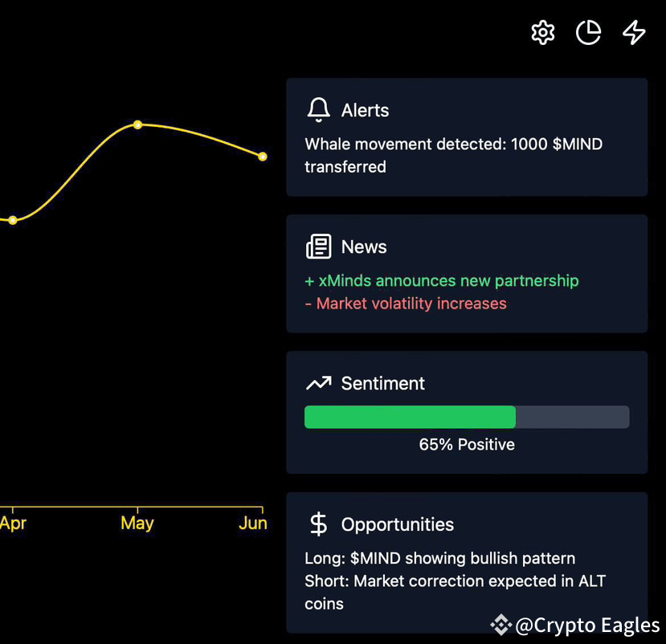Open the Alerts panel header

point(366,110)
